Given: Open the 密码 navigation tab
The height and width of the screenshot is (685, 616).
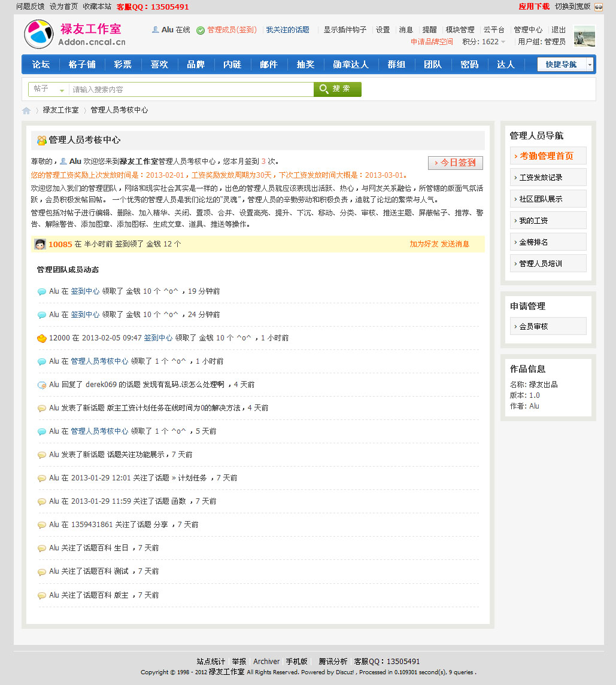Looking at the screenshot, I should coord(469,64).
